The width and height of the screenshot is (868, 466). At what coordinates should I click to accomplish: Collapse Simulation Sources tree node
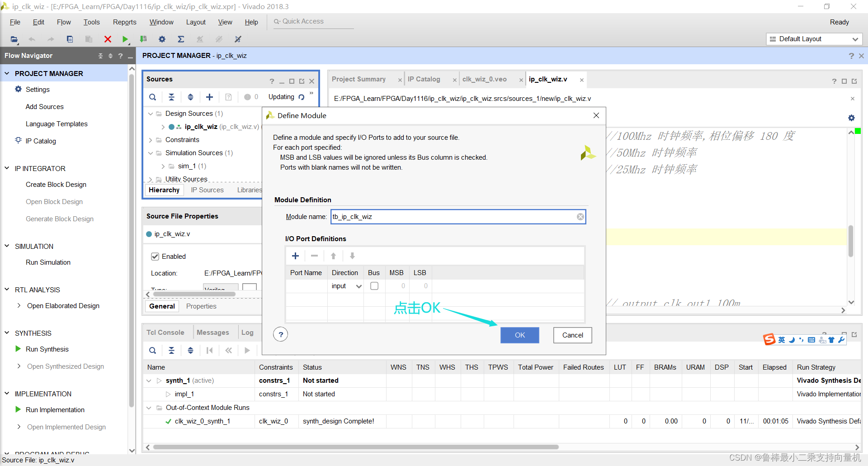pyautogui.click(x=151, y=153)
